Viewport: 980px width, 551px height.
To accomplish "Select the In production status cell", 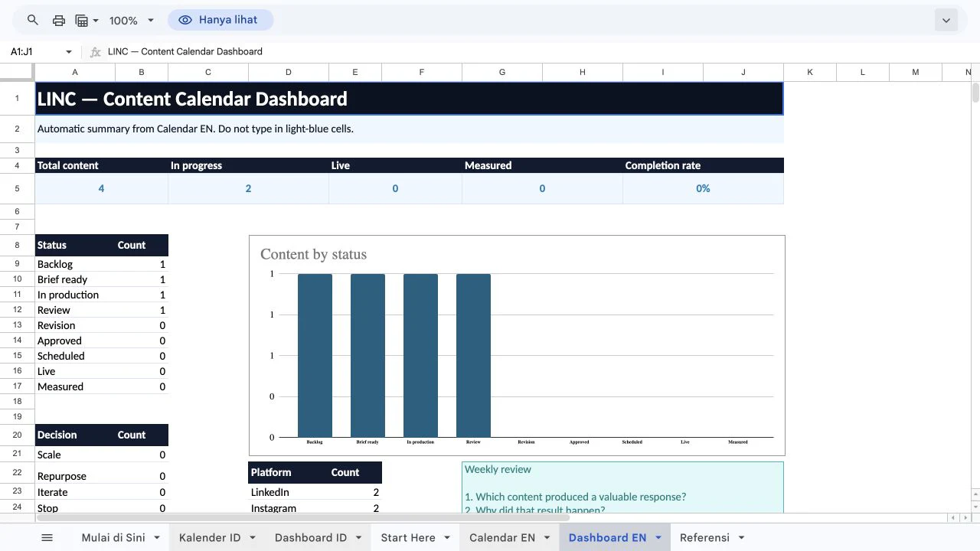I will (x=75, y=295).
